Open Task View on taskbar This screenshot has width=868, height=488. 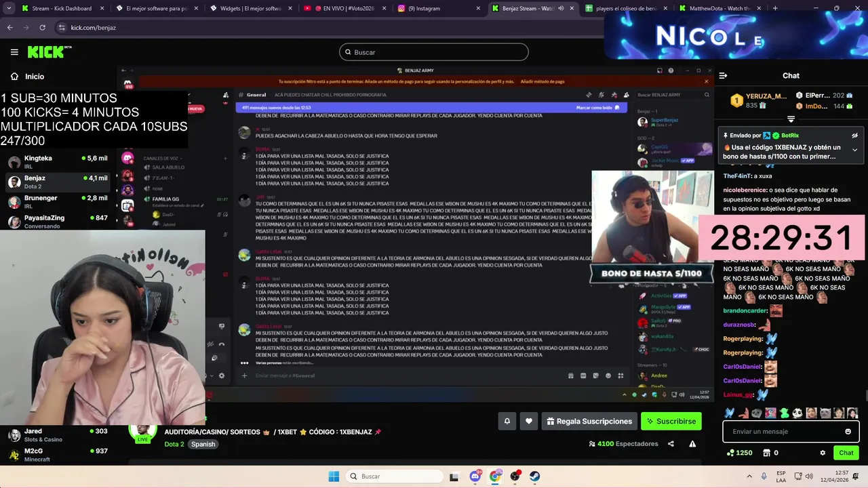[454, 476]
